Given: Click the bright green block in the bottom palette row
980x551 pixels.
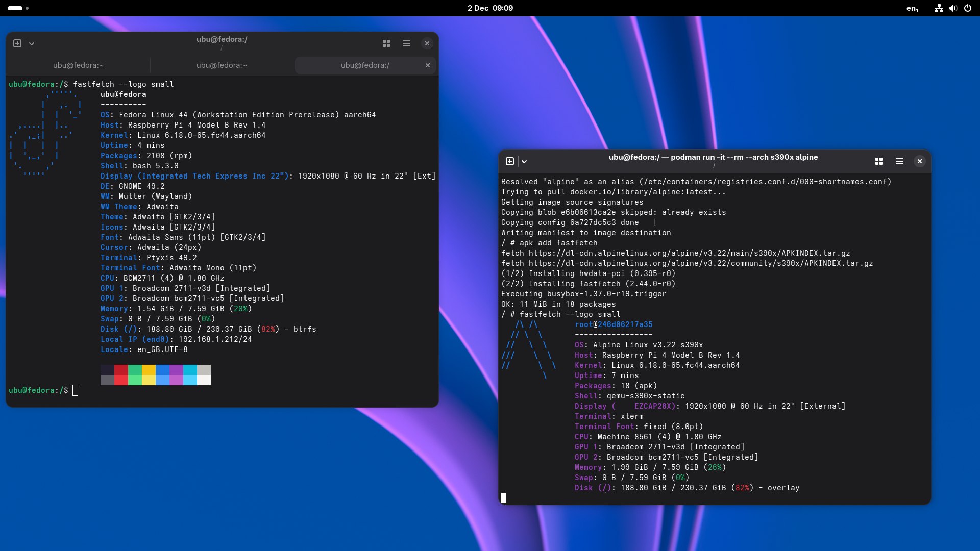Looking at the screenshot, I should tap(135, 380).
